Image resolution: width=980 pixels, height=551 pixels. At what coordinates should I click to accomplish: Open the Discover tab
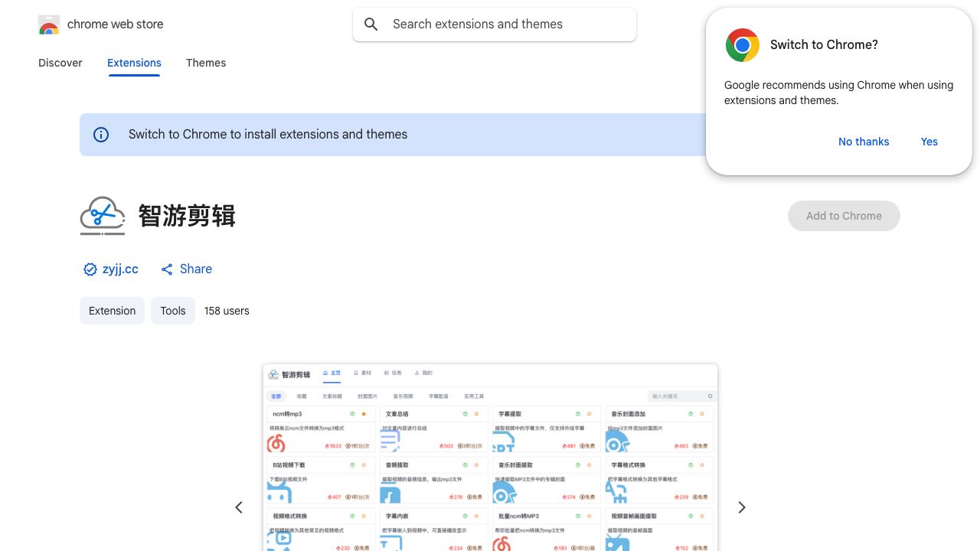(60, 63)
